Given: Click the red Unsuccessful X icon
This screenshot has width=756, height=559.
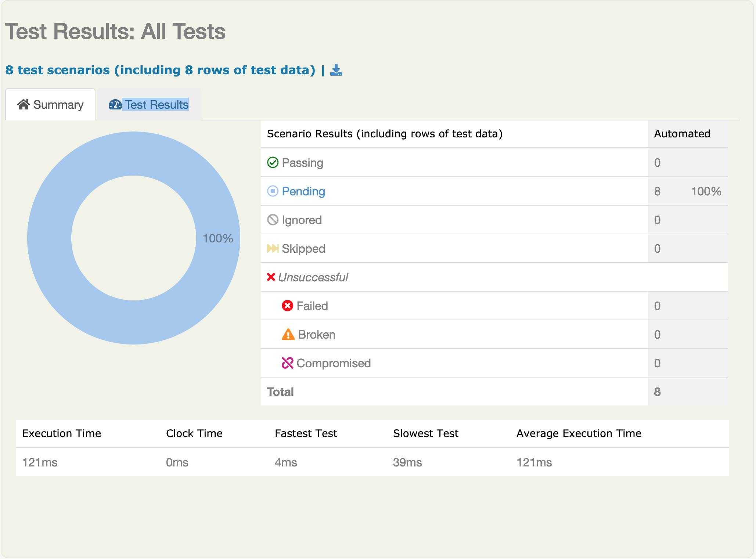Looking at the screenshot, I should tap(271, 277).
